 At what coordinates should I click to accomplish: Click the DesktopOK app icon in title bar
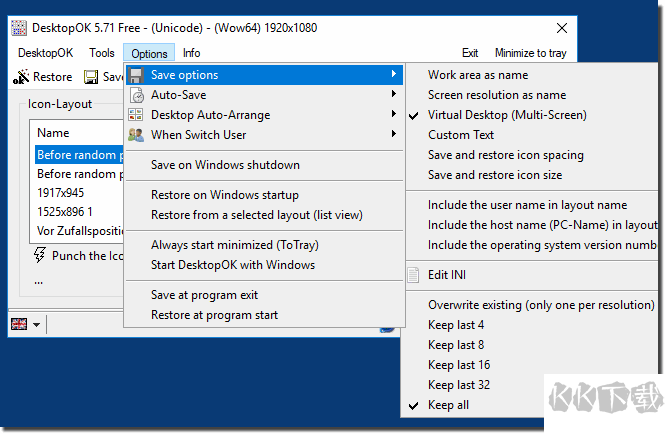[x=19, y=28]
